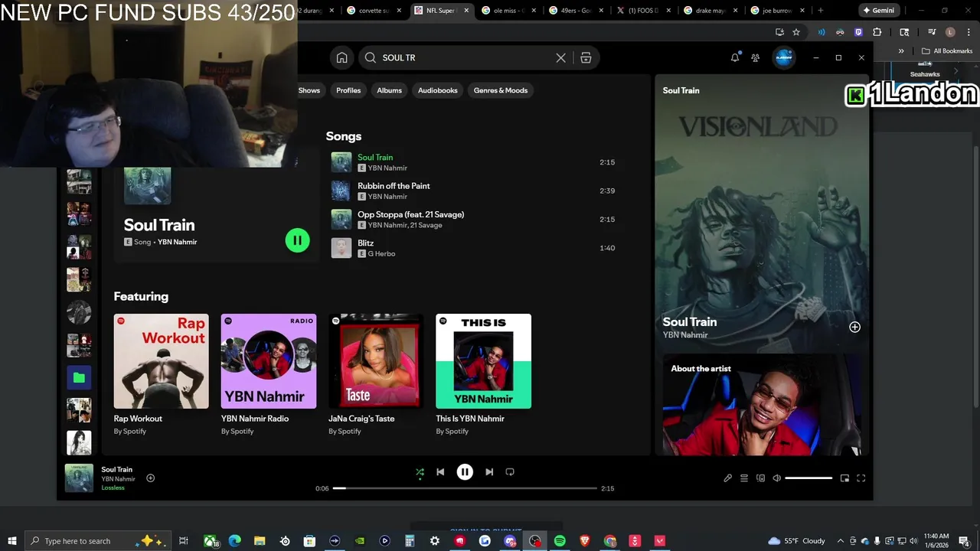Screen dimensions: 980x551
Task: Open YBN Nahmir artist in Now Playing panel
Action: coord(685,334)
